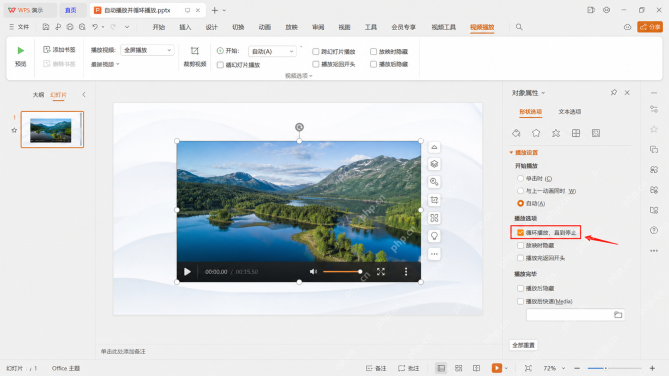The width and height of the screenshot is (669, 376).
Task: Click the Reading view icon in status bar
Action: (x=476, y=368)
